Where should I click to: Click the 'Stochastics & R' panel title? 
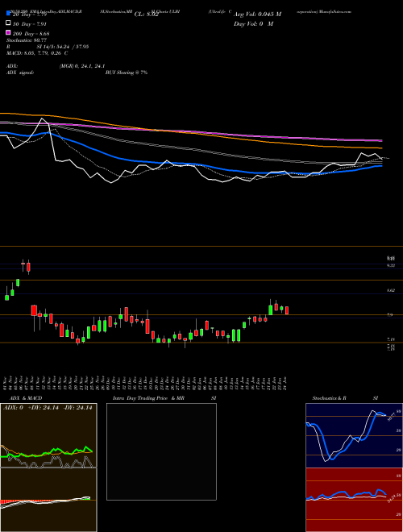click(330, 398)
